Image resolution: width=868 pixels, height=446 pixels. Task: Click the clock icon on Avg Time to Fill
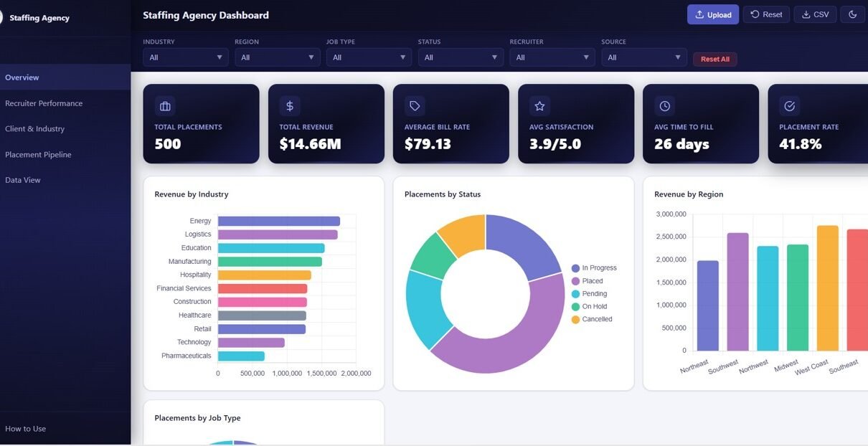(x=664, y=106)
